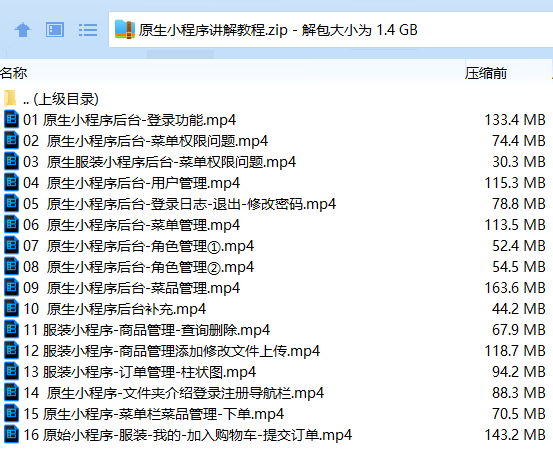Select video icon of 01 登录功能.mp4
553x465 pixels.
(x=11, y=119)
